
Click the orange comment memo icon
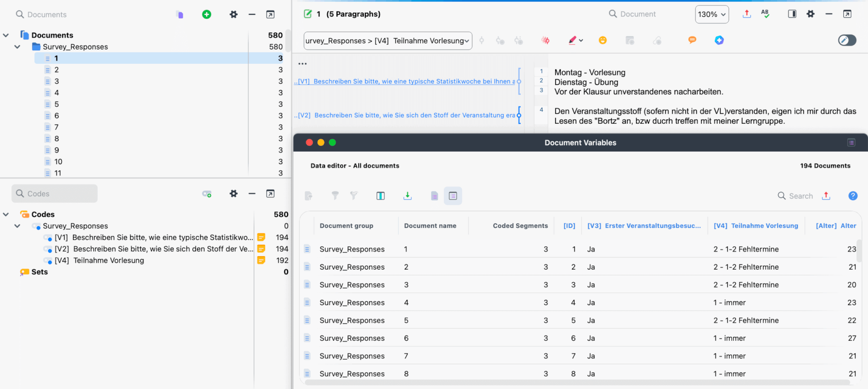coord(692,40)
